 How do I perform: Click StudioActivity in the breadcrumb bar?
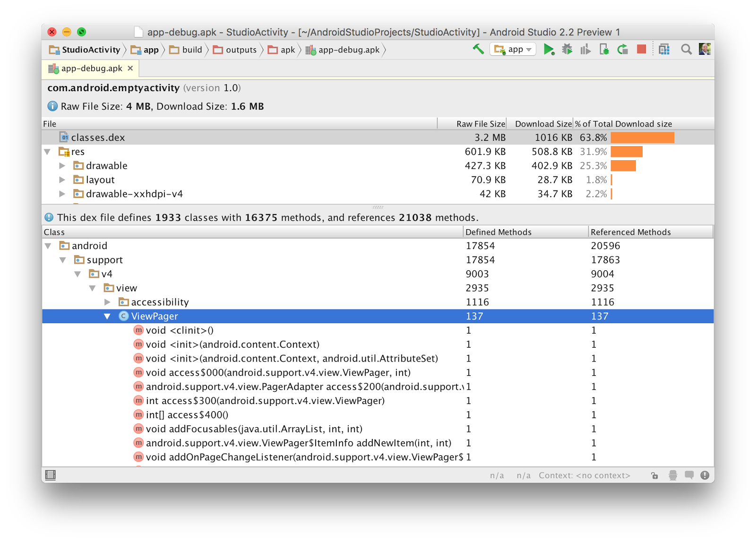click(89, 49)
